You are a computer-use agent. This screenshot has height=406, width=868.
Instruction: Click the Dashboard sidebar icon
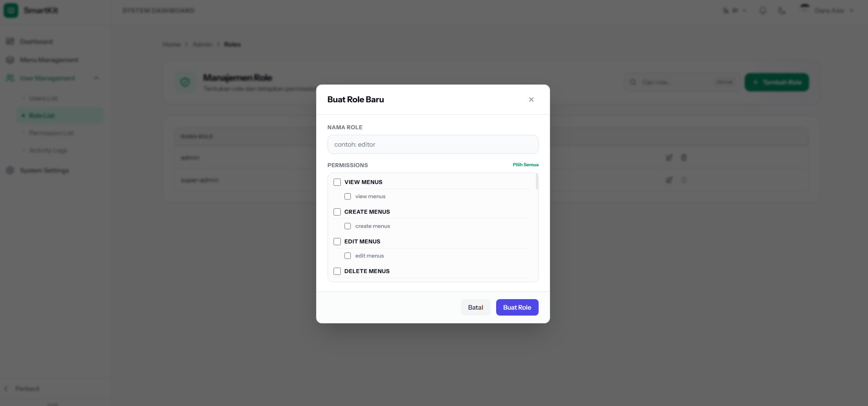(x=10, y=42)
